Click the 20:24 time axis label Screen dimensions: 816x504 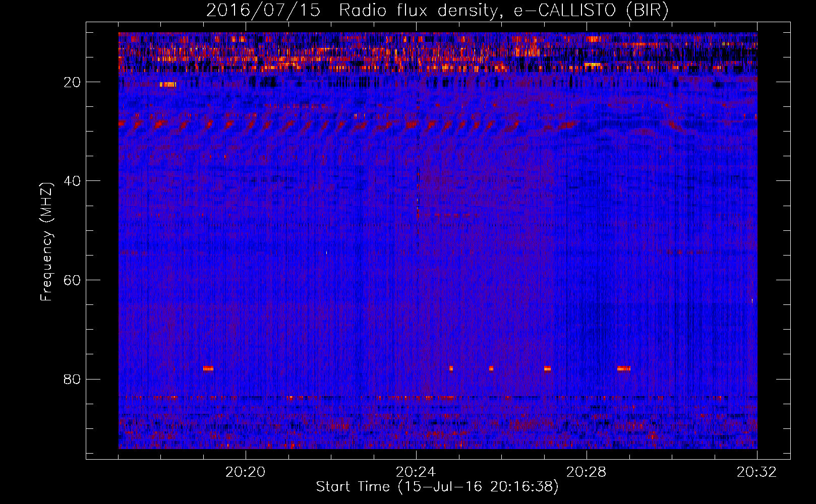416,472
